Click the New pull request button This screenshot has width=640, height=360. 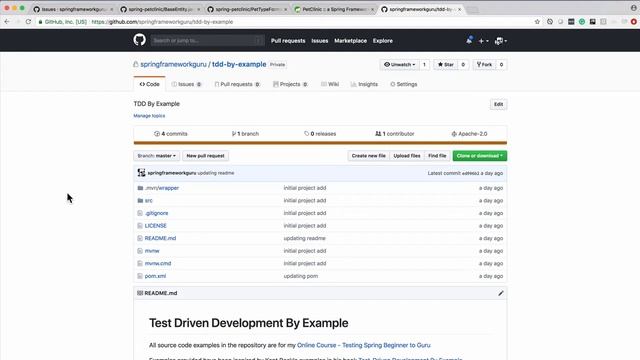click(205, 156)
